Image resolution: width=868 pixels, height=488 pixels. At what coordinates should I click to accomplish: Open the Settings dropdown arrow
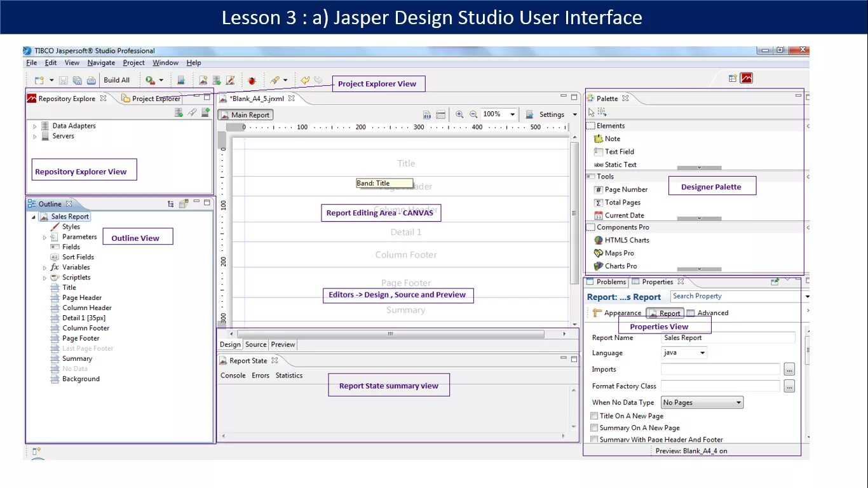(575, 115)
